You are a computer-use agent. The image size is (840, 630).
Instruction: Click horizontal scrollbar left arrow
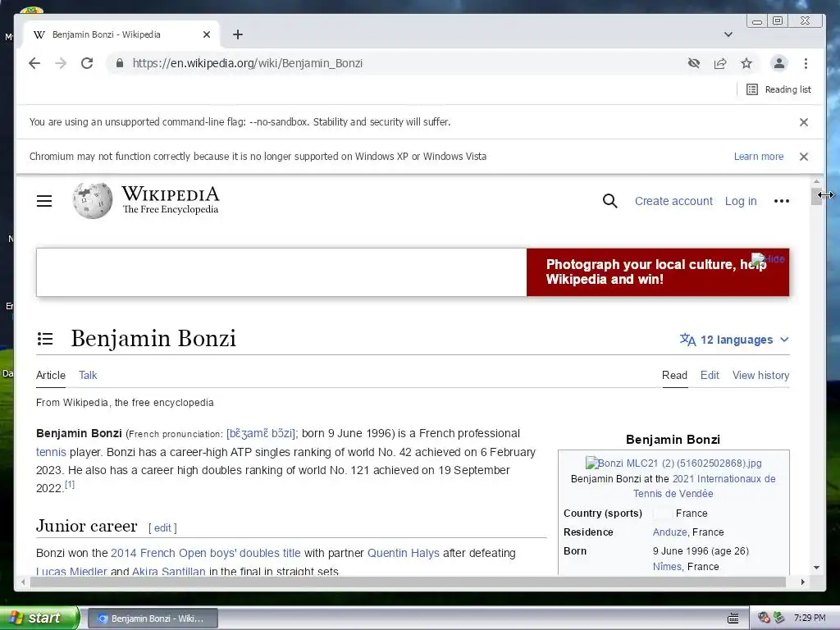(x=22, y=582)
